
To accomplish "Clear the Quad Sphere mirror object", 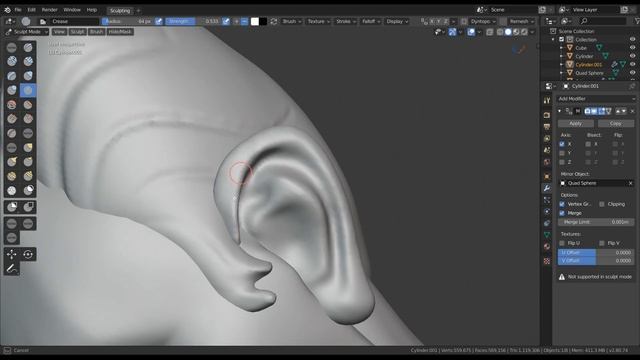I will pos(630,183).
